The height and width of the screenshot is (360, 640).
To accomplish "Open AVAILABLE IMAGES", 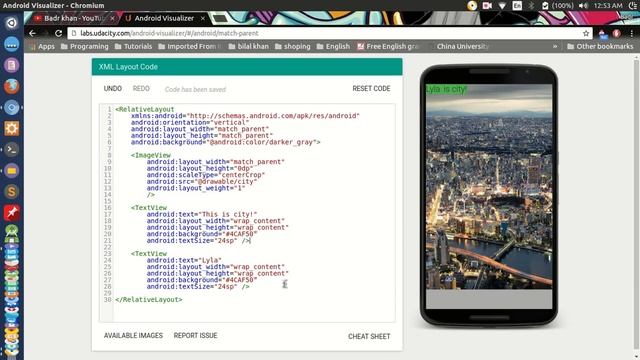I will click(x=133, y=336).
